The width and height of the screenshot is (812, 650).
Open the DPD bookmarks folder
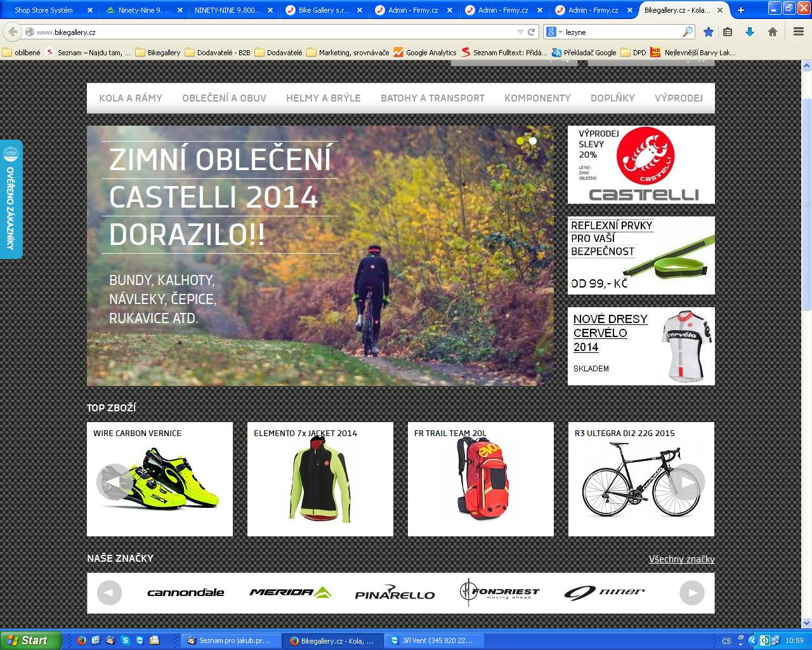[633, 53]
